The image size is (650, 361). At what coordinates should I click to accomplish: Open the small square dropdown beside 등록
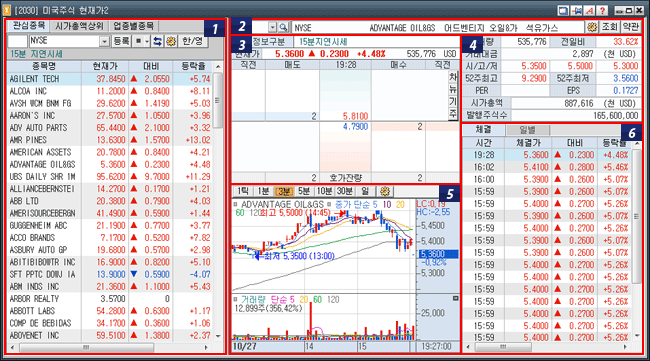tap(142, 41)
